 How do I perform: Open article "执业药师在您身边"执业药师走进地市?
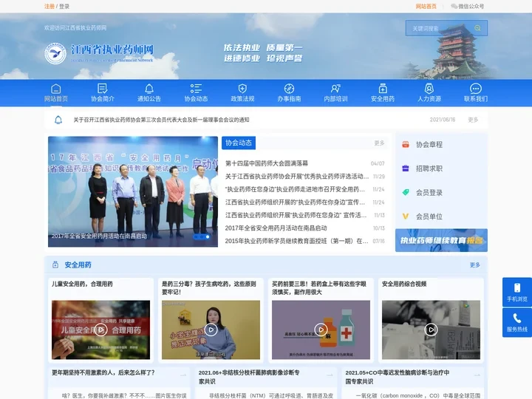pos(295,189)
